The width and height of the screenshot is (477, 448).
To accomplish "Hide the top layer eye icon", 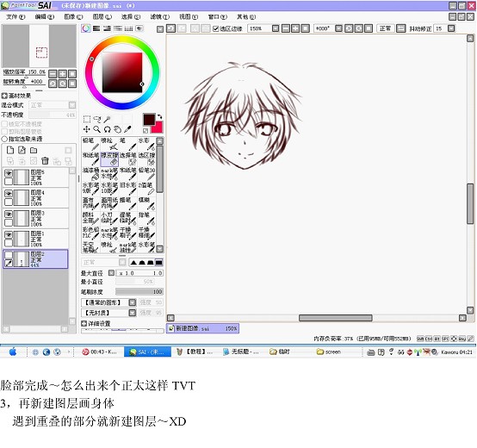I will pyautogui.click(x=9, y=173).
